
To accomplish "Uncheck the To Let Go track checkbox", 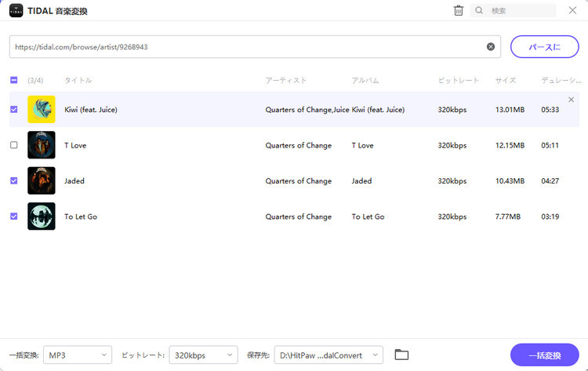I will 14,216.
